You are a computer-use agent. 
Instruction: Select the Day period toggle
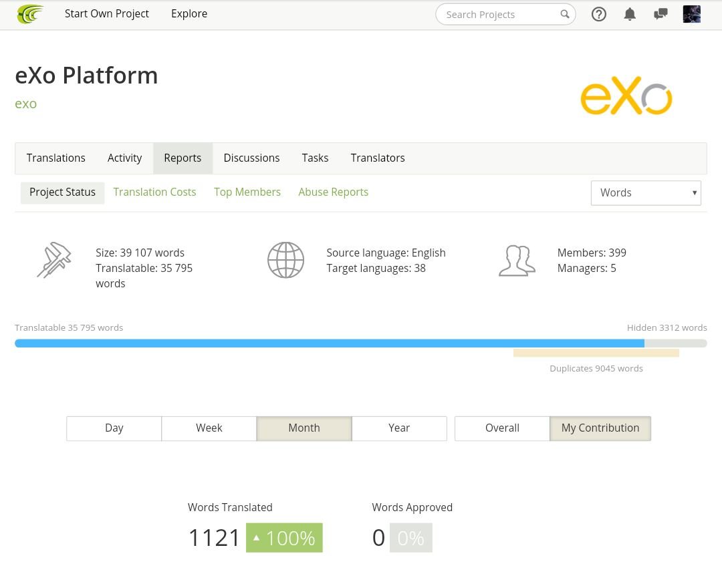(114, 428)
